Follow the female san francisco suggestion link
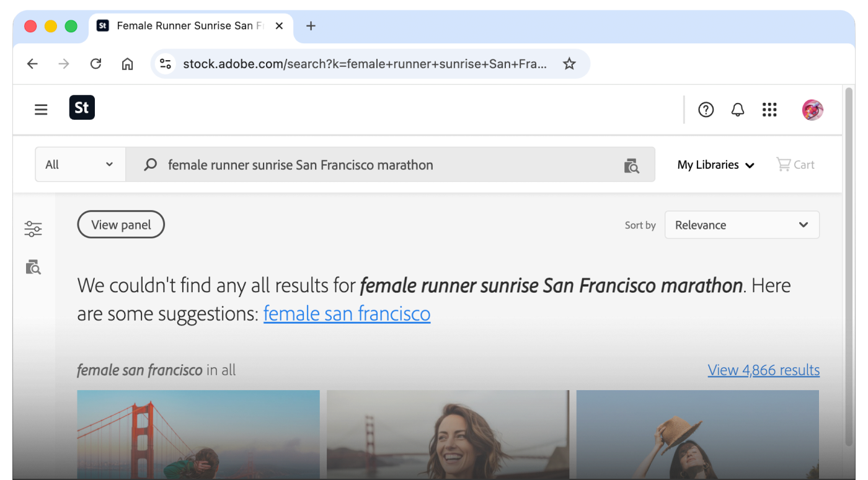868x480 pixels. (x=347, y=314)
